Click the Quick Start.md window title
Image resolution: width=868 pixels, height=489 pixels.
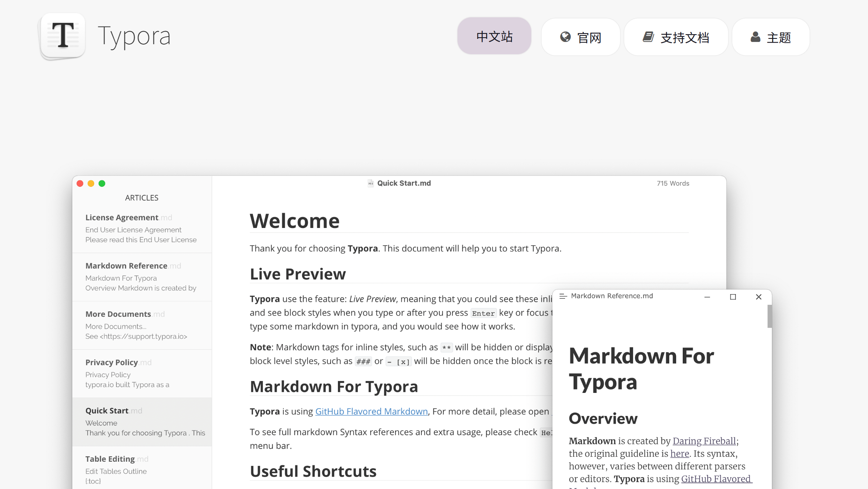pyautogui.click(x=404, y=183)
